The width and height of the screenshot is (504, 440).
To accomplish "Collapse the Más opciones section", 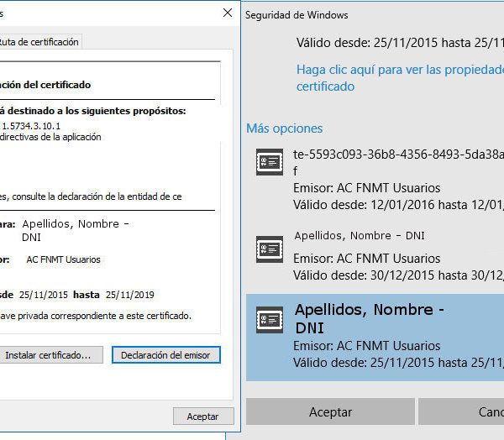I will pos(284,128).
